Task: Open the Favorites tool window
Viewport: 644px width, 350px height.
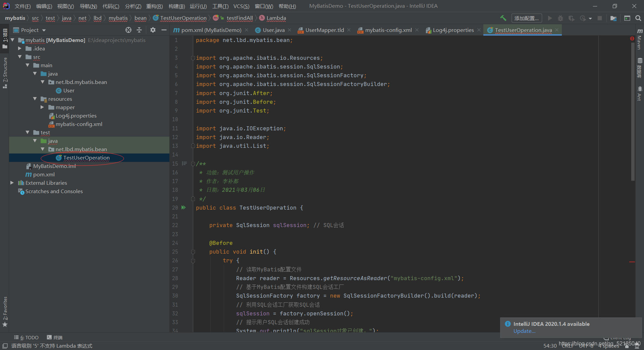Action: 5,312
